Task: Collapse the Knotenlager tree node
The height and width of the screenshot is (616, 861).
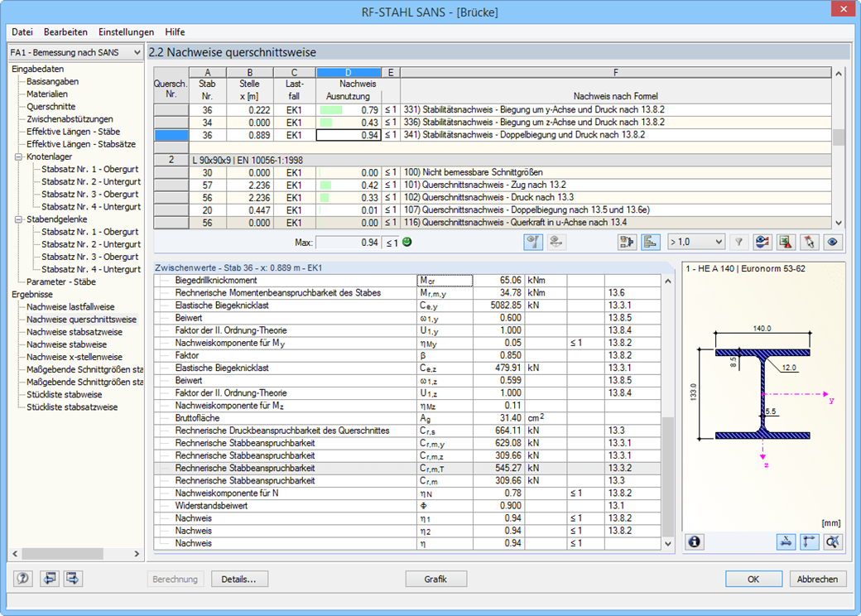Action: click(x=18, y=156)
